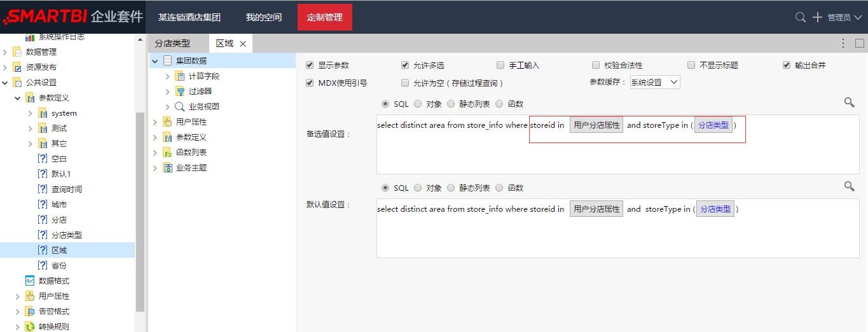Expand the 计算字段 node
Screen dimensions: 868x332
click(x=168, y=76)
